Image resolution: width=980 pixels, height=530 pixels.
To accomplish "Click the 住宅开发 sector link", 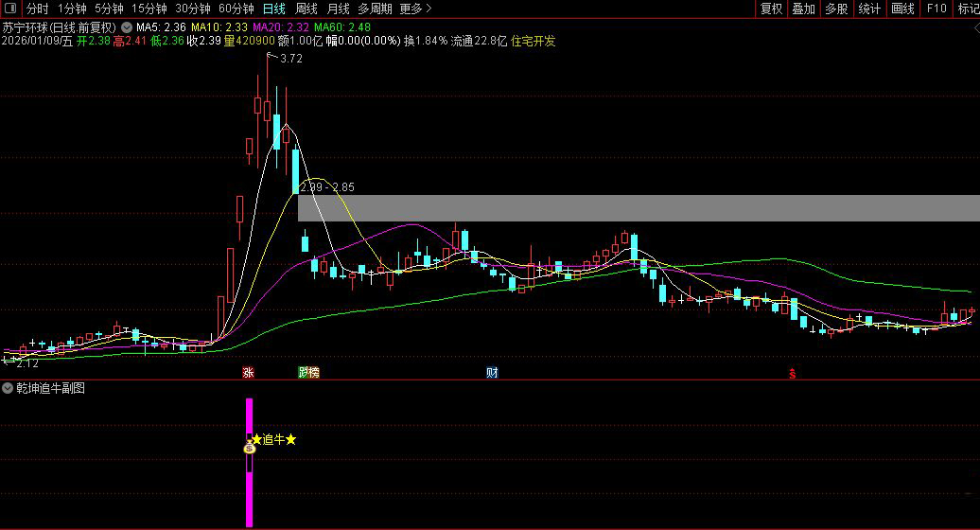I will pos(534,42).
